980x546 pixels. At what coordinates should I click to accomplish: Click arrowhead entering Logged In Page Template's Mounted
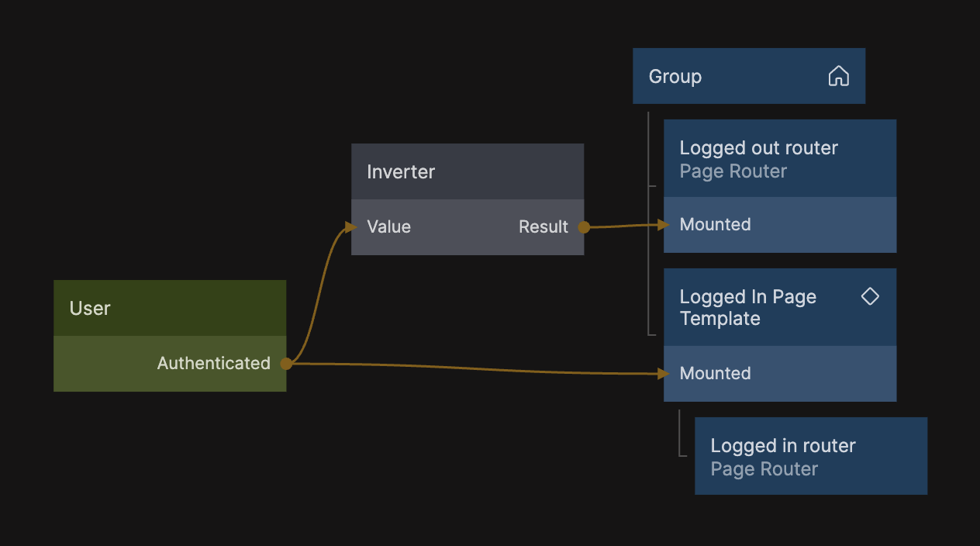pos(662,374)
